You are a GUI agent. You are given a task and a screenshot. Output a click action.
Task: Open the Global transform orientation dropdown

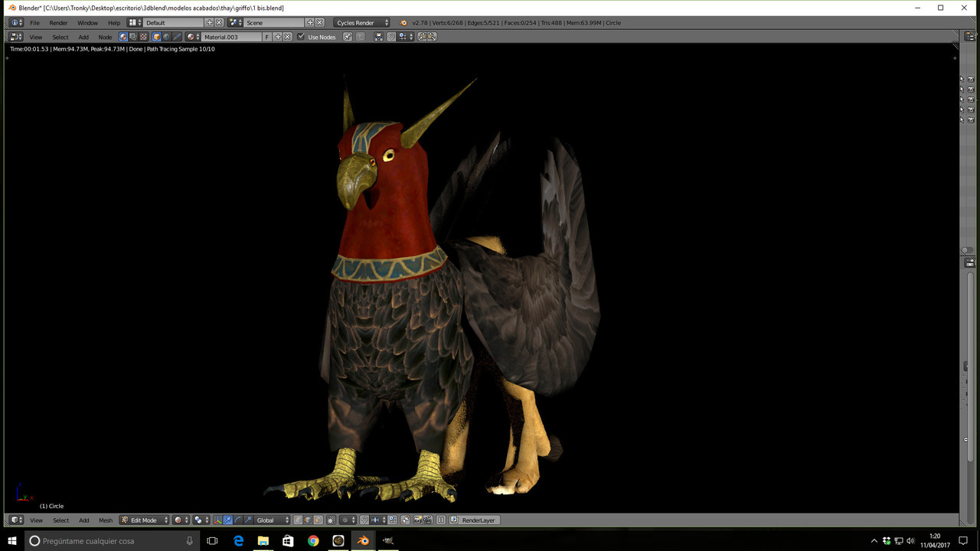273,520
